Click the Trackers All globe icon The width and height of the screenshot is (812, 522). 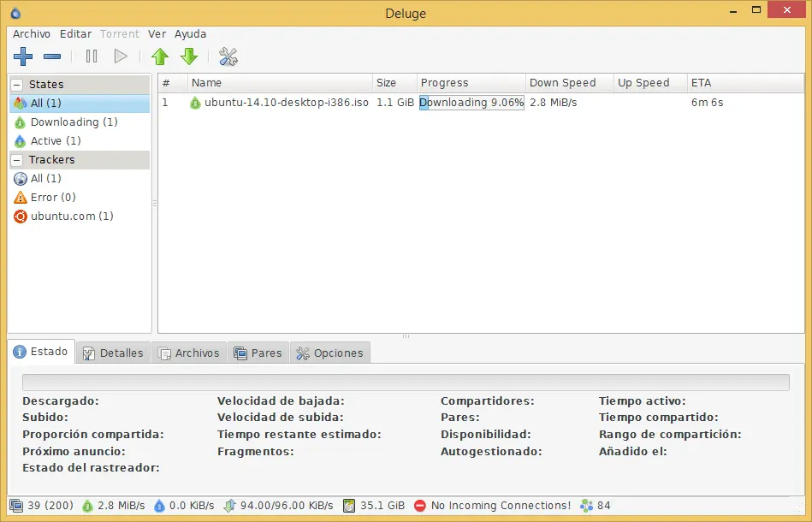coord(21,179)
